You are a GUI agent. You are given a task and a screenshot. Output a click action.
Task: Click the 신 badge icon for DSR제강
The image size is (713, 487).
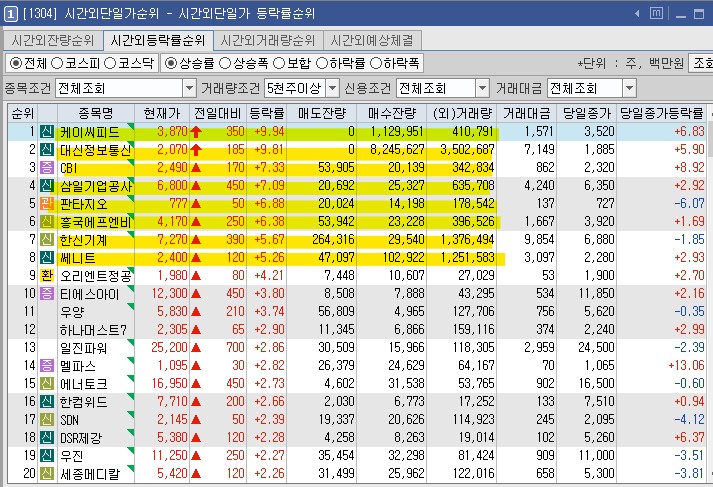(47, 437)
